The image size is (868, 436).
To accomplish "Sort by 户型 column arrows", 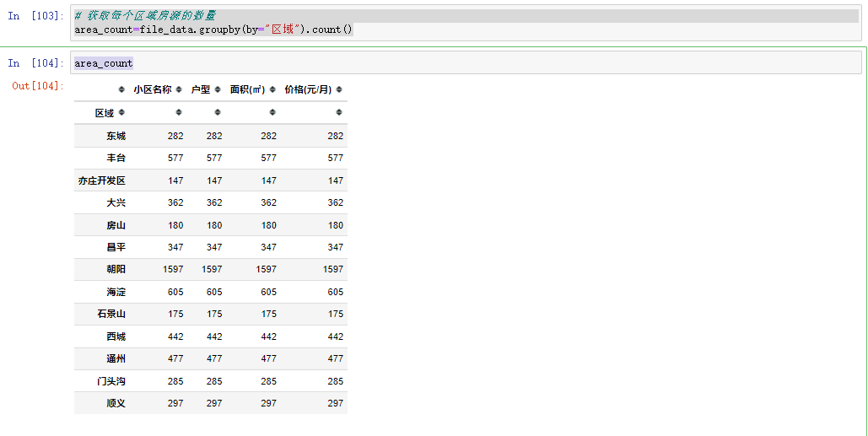I will 218,89.
